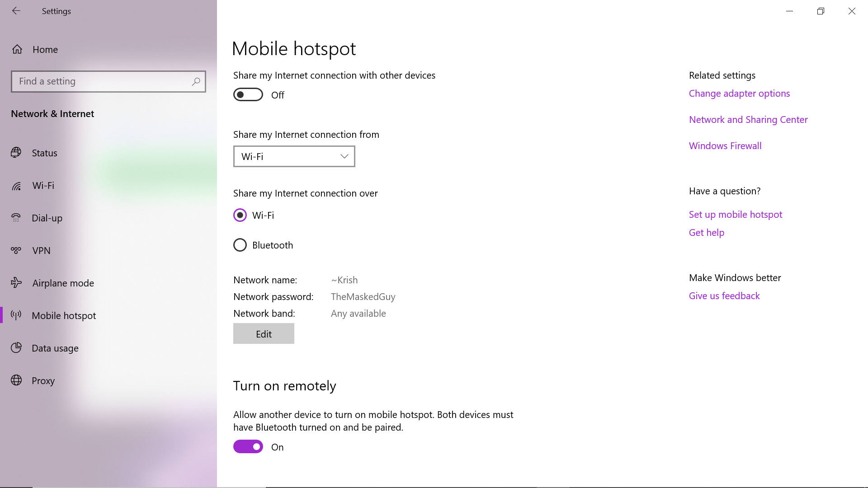Click Change adapter options related setting
Viewport: 868px width, 488px height.
pos(740,92)
